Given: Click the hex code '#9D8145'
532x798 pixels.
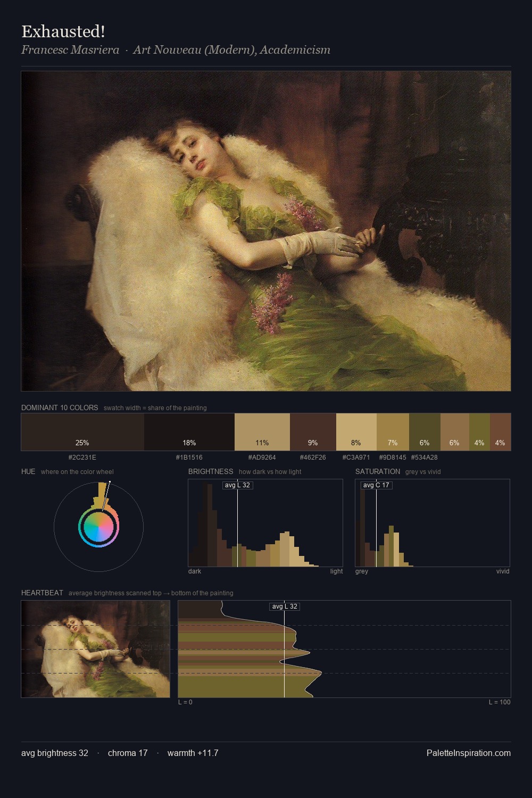Looking at the screenshot, I should 393,458.
